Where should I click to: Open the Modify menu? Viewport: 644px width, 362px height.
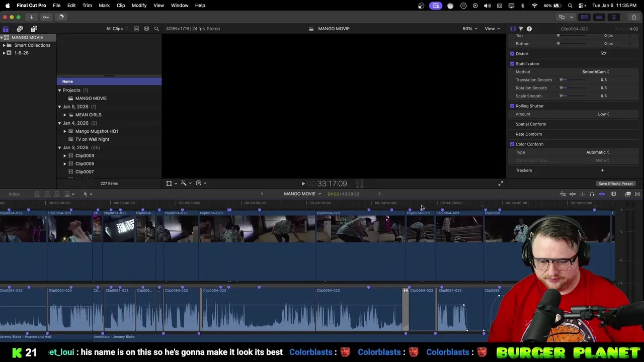pos(139,6)
